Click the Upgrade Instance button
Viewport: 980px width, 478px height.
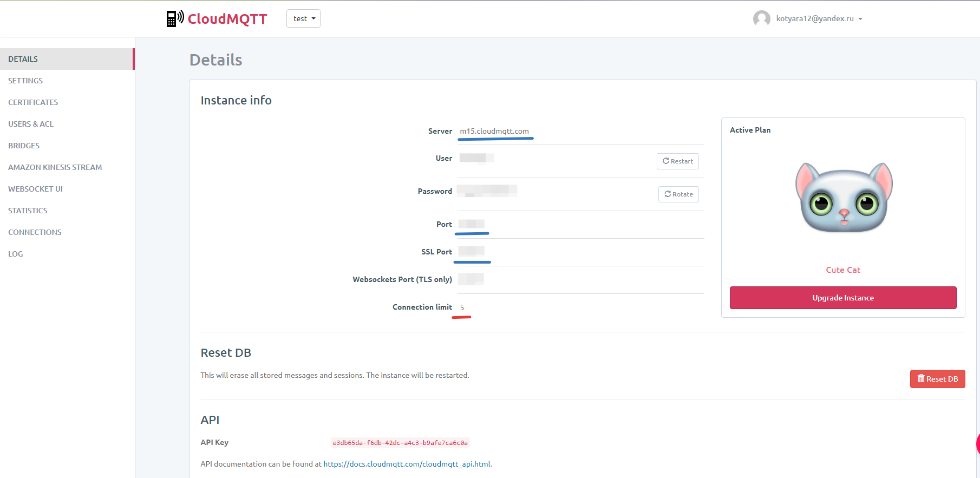click(x=842, y=298)
